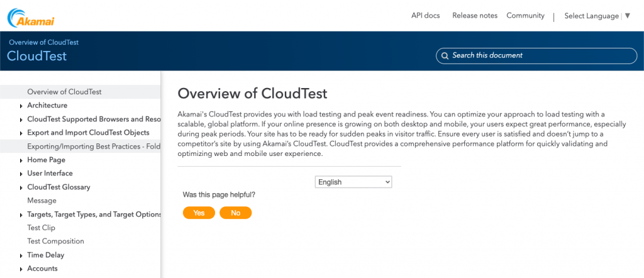Open CloudTest Glossary sidebar item
The image size is (644, 278).
58,187
